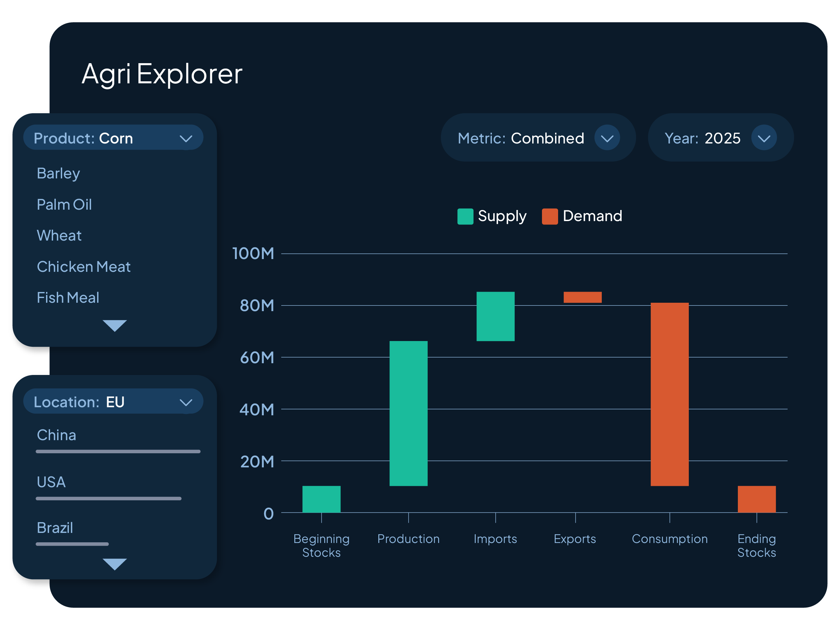The image size is (840, 630).
Task: Select Chicken Meat product
Action: pyautogui.click(x=84, y=267)
